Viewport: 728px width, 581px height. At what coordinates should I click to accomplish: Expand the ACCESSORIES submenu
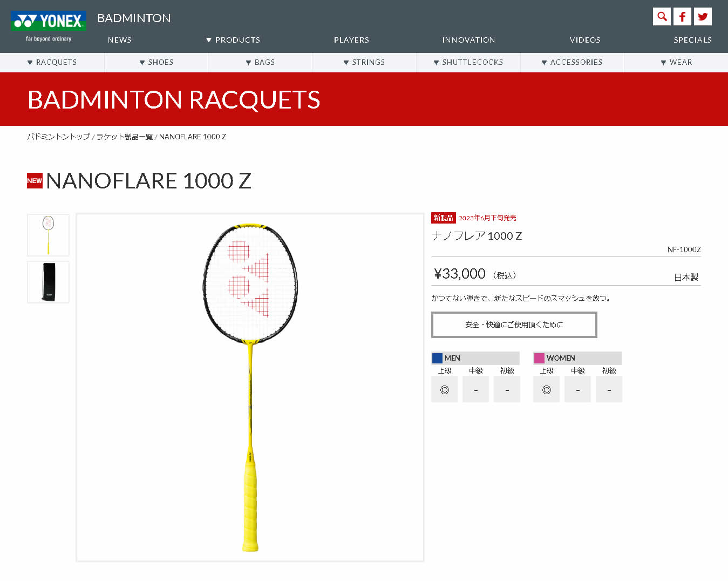pos(572,62)
